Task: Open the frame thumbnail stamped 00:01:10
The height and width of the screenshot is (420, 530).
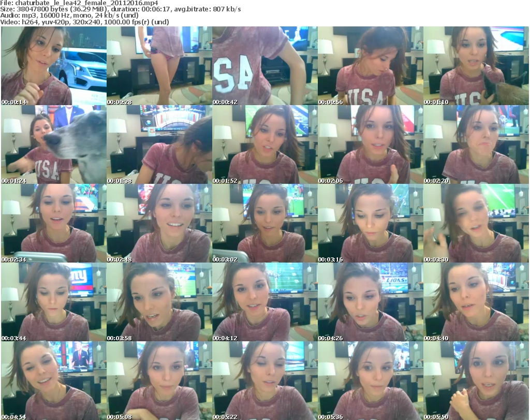Action: [x=476, y=66]
